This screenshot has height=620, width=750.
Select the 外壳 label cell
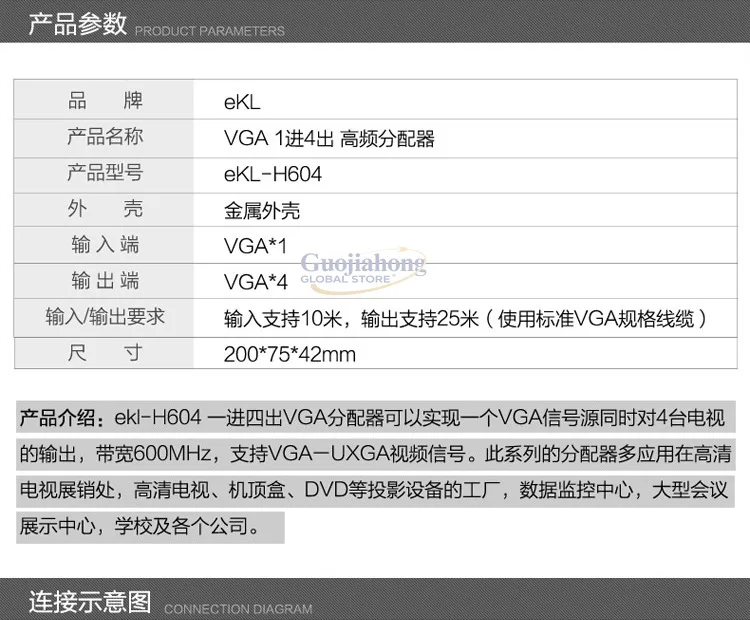pos(105,209)
